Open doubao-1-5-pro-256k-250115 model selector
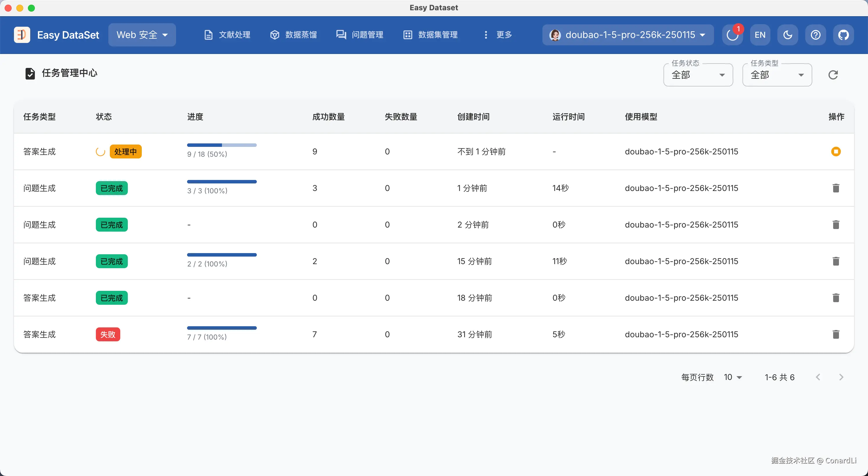Viewport: 868px width, 476px height. click(628, 35)
